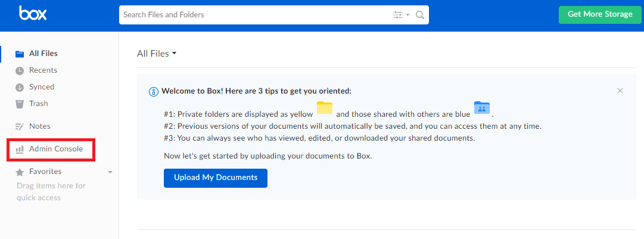Screen dimensions: 644x239
Task: Click Upload My Documents button
Action: pos(216,178)
